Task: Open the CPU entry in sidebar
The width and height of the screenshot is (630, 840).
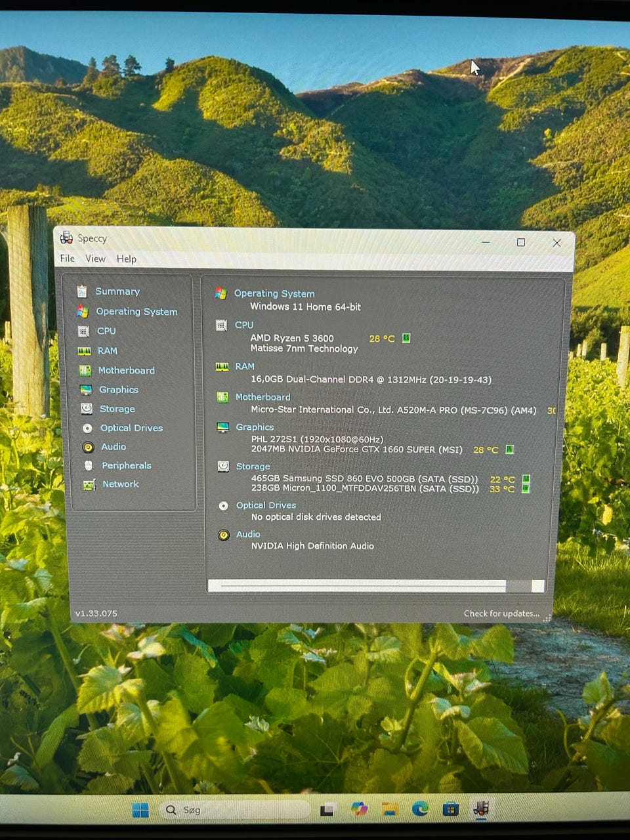Action: tap(106, 331)
